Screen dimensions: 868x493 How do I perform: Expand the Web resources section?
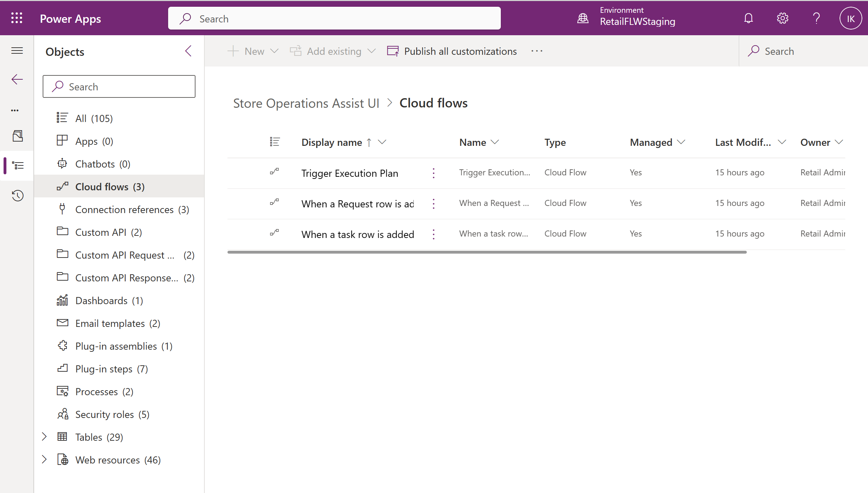45,460
